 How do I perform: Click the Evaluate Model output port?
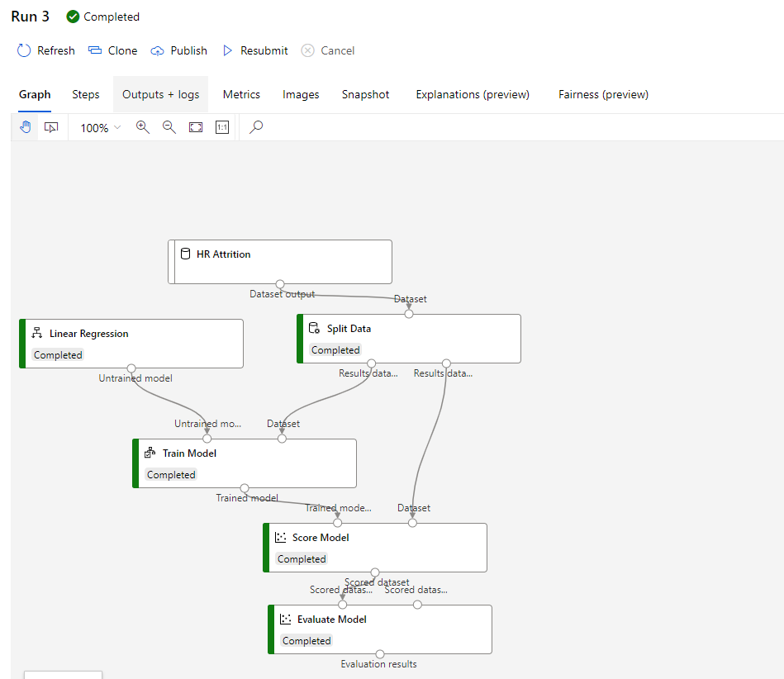[x=380, y=654]
